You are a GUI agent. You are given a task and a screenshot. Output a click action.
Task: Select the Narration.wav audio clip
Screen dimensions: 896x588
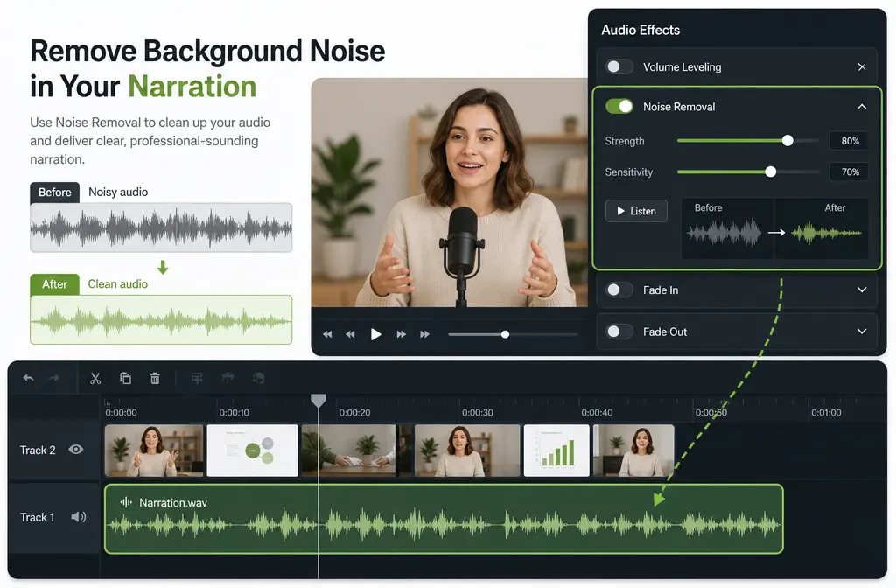(444, 519)
